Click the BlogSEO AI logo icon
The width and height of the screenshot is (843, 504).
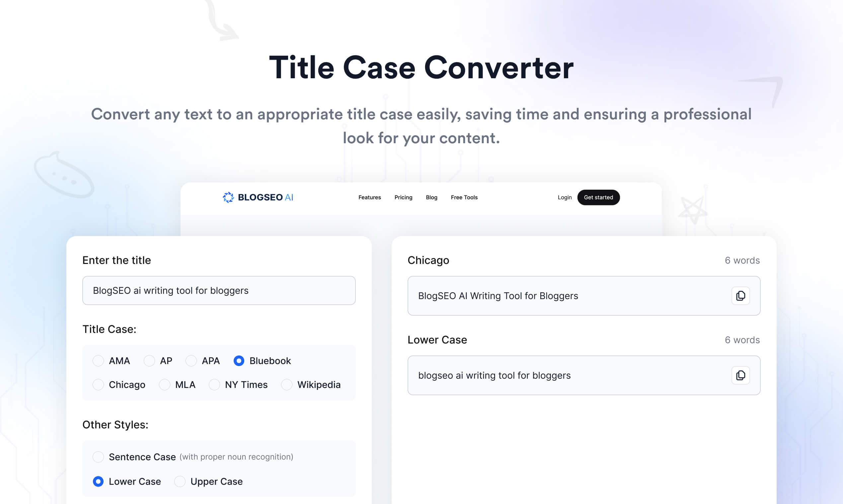tap(228, 197)
